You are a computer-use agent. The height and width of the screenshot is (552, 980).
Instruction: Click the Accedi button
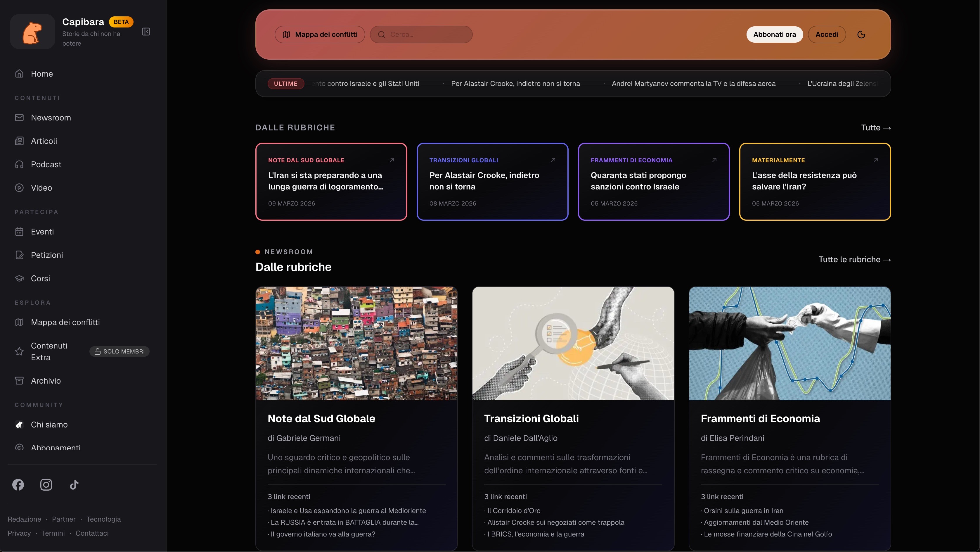[x=827, y=34]
